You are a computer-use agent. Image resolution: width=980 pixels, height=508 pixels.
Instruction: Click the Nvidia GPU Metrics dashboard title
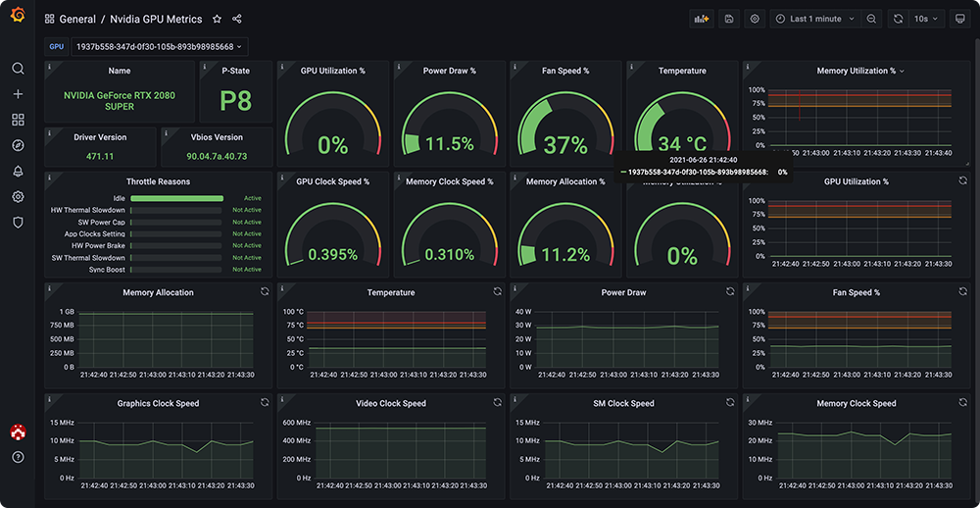coord(156,20)
